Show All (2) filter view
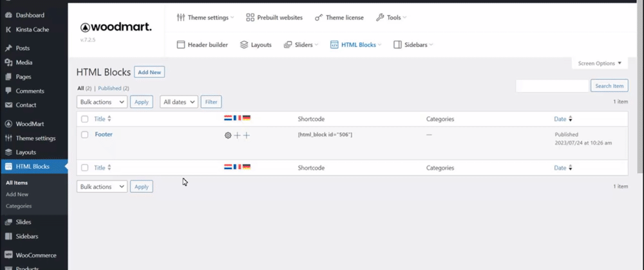The image size is (644, 270). pos(84,88)
